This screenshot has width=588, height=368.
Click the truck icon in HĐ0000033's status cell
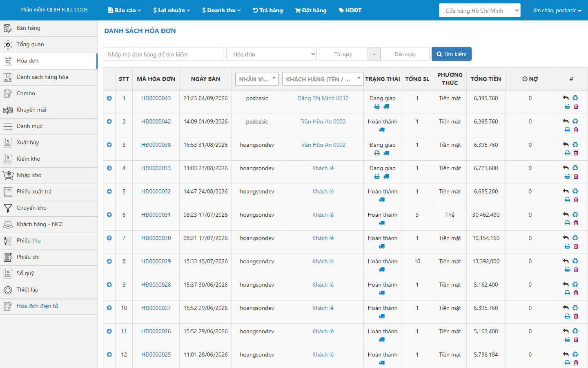pos(386,177)
